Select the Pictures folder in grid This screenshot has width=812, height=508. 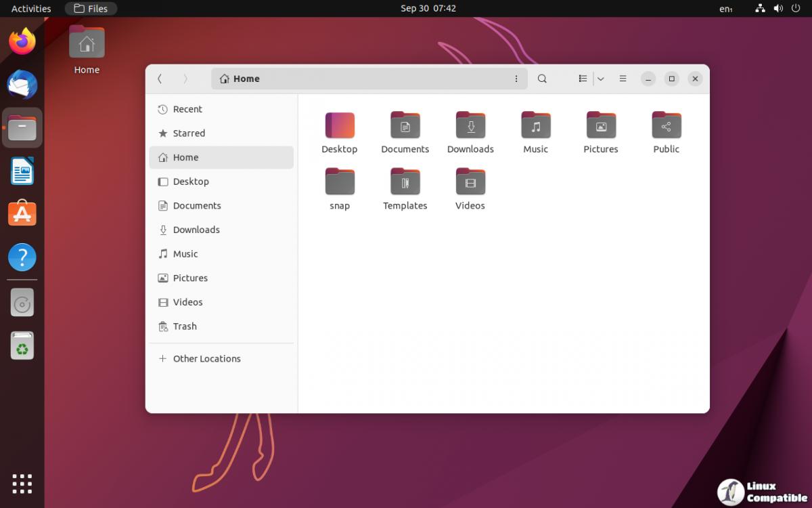pos(600,126)
